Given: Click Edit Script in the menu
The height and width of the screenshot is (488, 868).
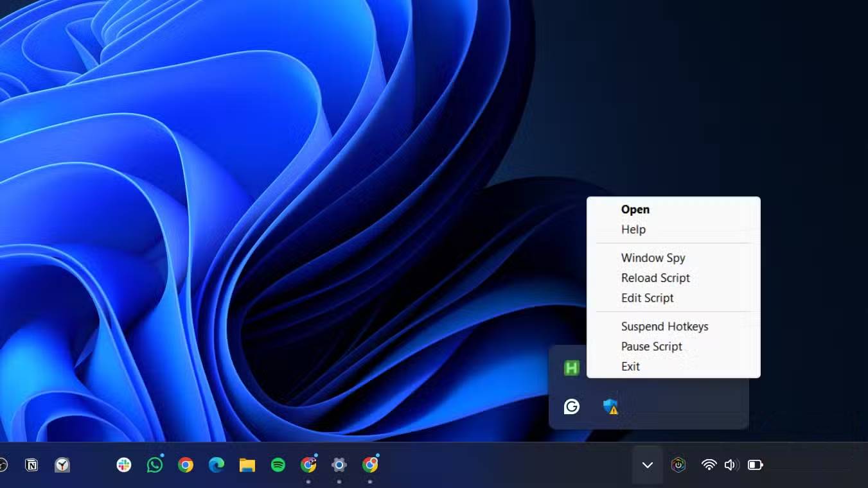Looking at the screenshot, I should (647, 298).
